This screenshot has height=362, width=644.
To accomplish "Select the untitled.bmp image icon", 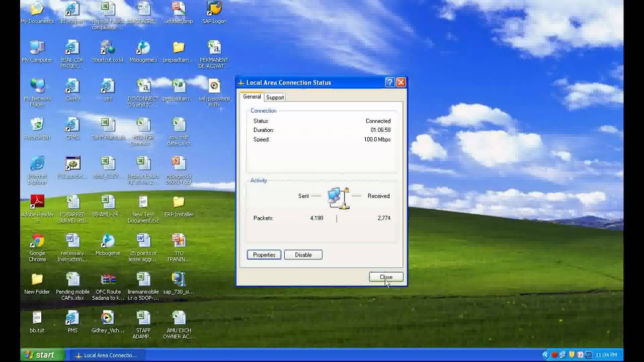I will [179, 13].
